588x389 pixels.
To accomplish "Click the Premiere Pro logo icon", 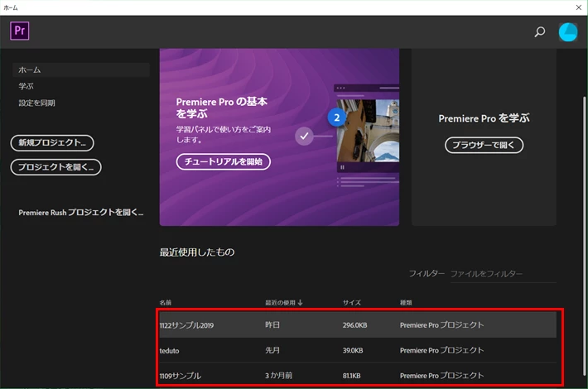I will [x=20, y=31].
